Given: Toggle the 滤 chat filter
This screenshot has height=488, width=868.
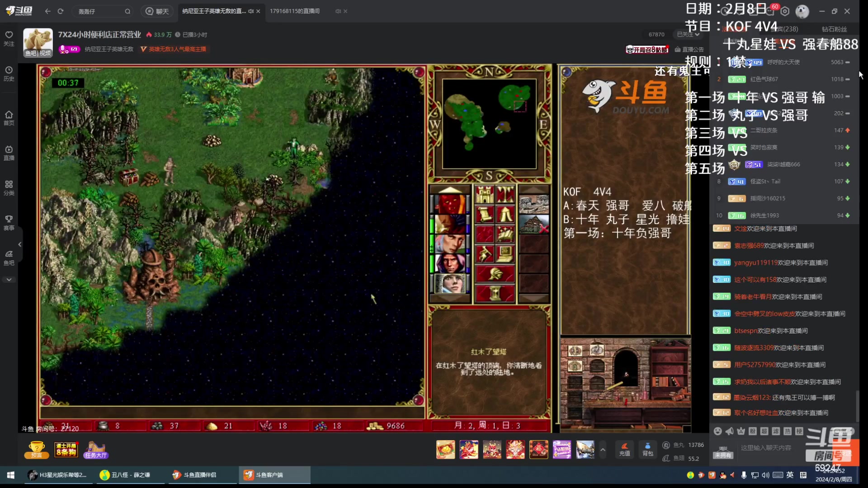Looking at the screenshot, I should point(776,431).
